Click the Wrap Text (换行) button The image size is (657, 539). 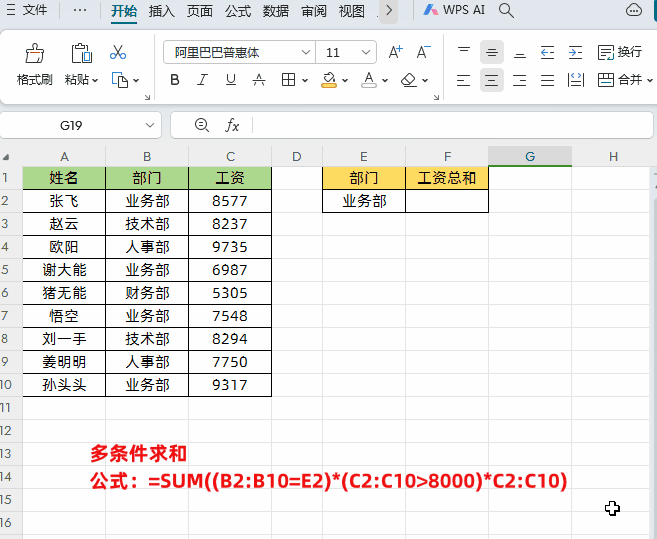pos(620,52)
